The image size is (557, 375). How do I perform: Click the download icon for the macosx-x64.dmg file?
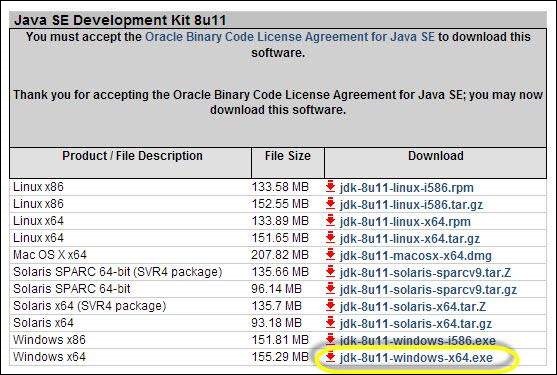pyautogui.click(x=330, y=255)
